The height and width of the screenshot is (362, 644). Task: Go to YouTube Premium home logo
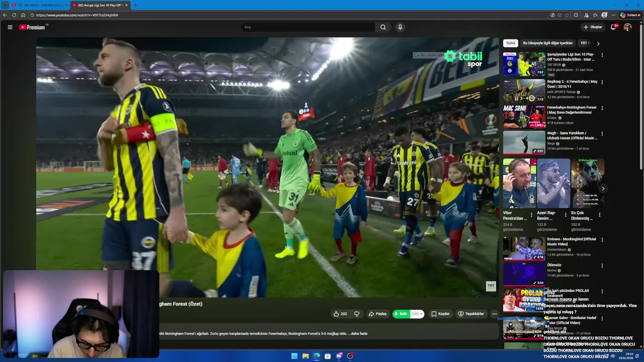(x=33, y=27)
